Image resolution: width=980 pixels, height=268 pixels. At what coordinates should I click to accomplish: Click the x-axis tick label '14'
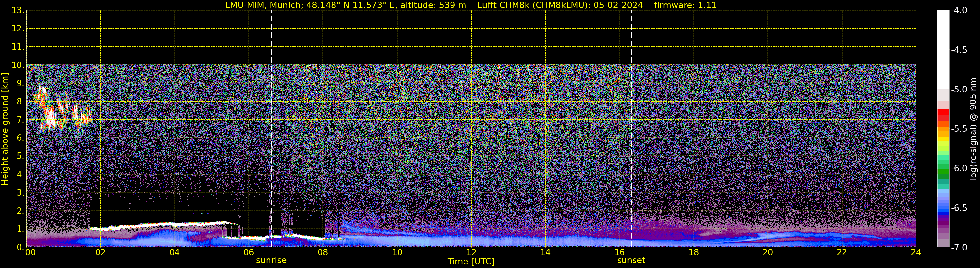tap(545, 252)
